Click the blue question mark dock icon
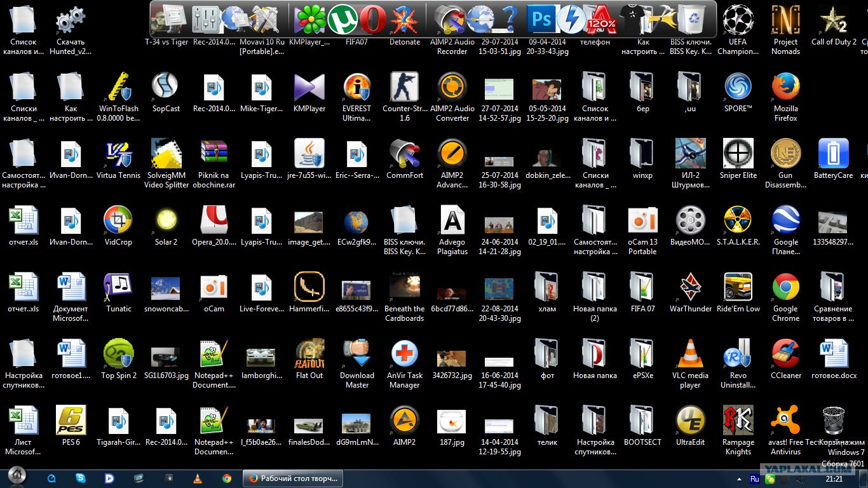The height and width of the screenshot is (488, 868). point(510,19)
